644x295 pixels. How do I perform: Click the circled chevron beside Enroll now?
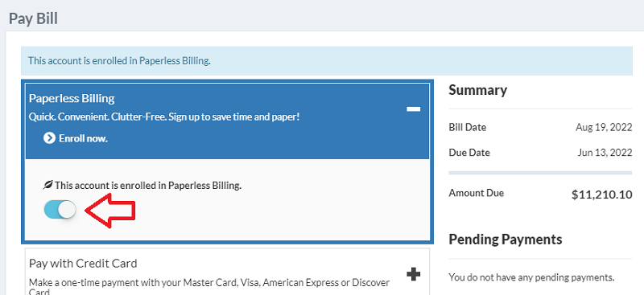click(49, 138)
